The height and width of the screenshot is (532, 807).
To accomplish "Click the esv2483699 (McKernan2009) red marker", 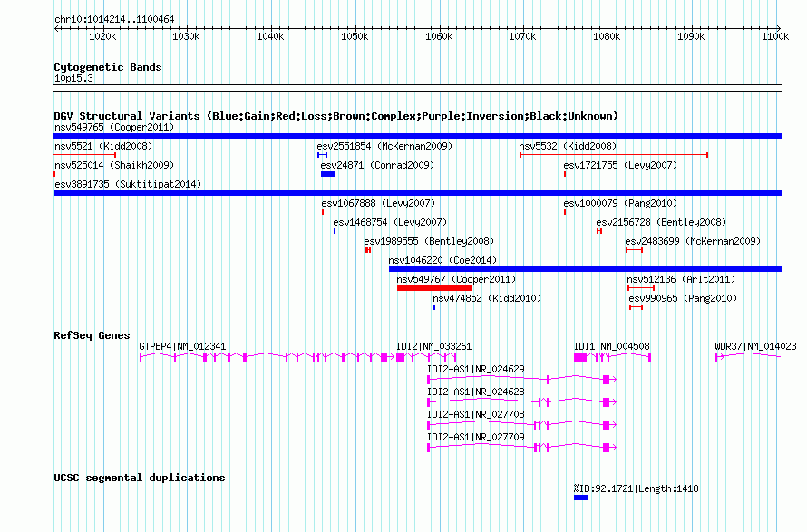I will click(x=634, y=250).
